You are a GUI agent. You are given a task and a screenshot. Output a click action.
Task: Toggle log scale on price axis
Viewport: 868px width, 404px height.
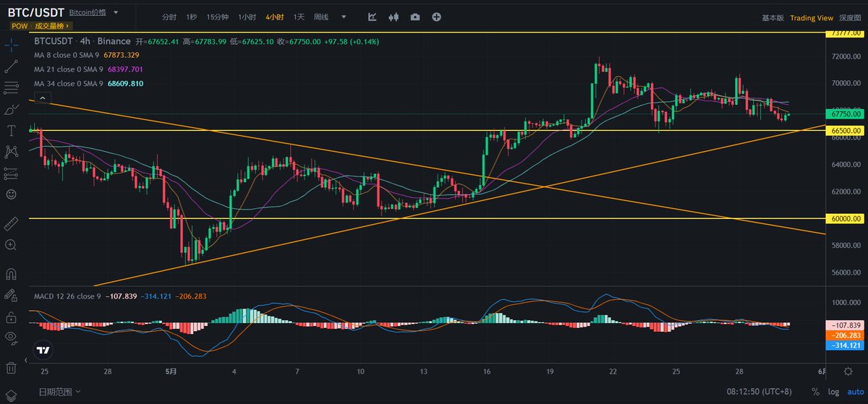coord(832,391)
